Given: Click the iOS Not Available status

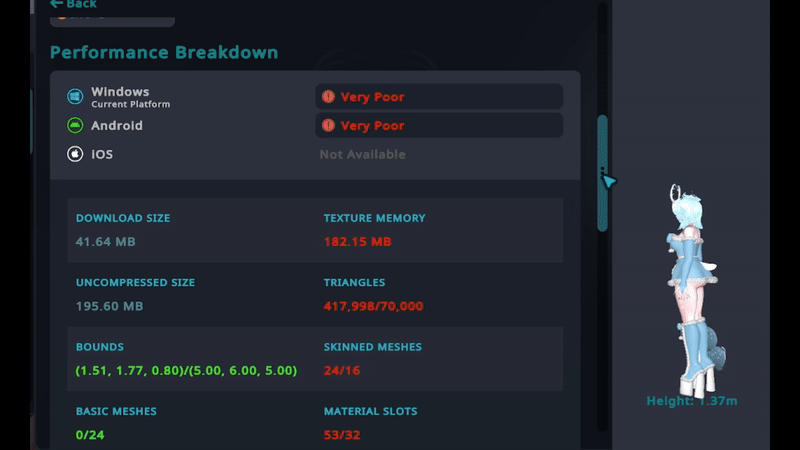Looking at the screenshot, I should point(362,155).
